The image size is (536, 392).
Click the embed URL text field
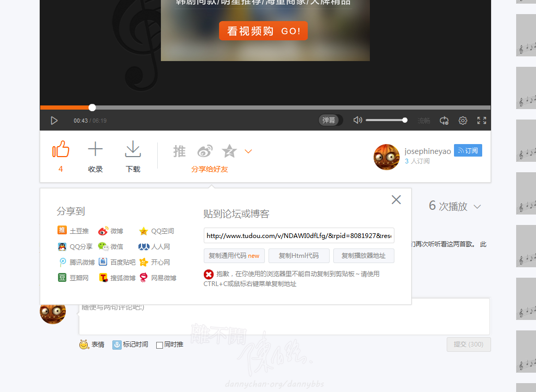pos(299,235)
